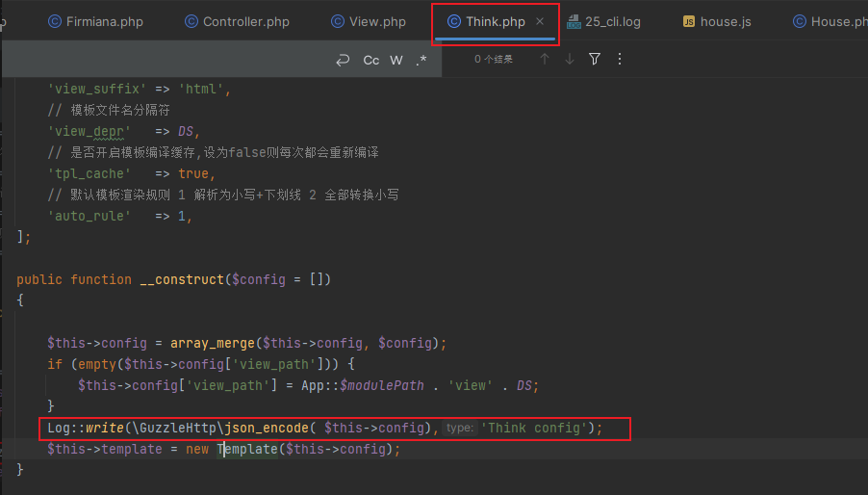Close the Think.php tab
This screenshot has width=868, height=495.
click(x=540, y=21)
